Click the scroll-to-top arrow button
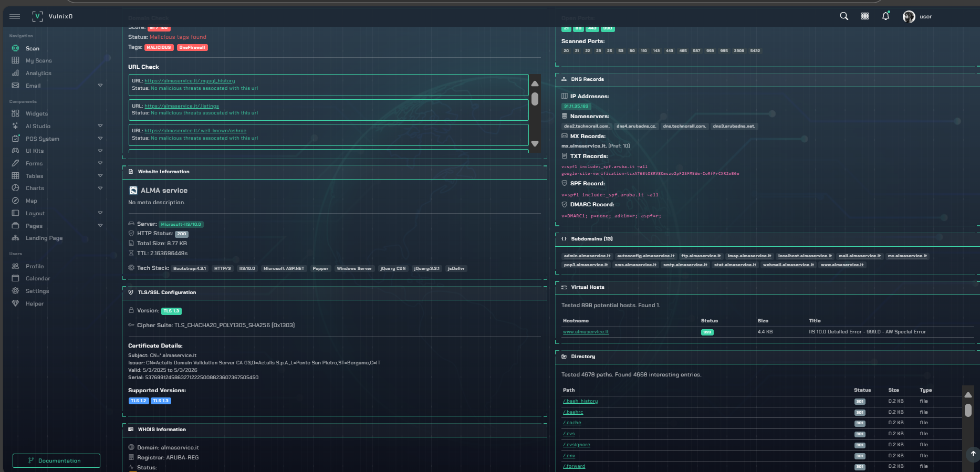The height and width of the screenshot is (472, 980). (x=973, y=454)
